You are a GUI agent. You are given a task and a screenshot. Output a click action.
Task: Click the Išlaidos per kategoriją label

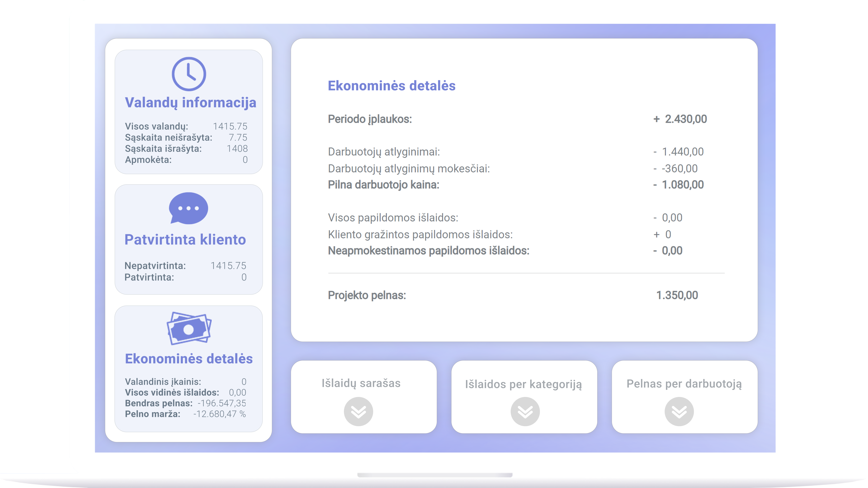coord(523,384)
